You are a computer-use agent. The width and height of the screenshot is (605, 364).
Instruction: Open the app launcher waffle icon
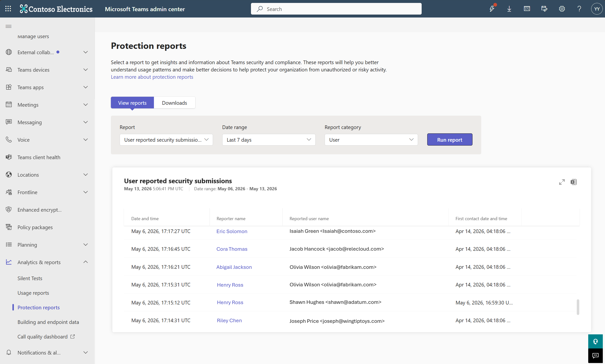click(x=8, y=9)
